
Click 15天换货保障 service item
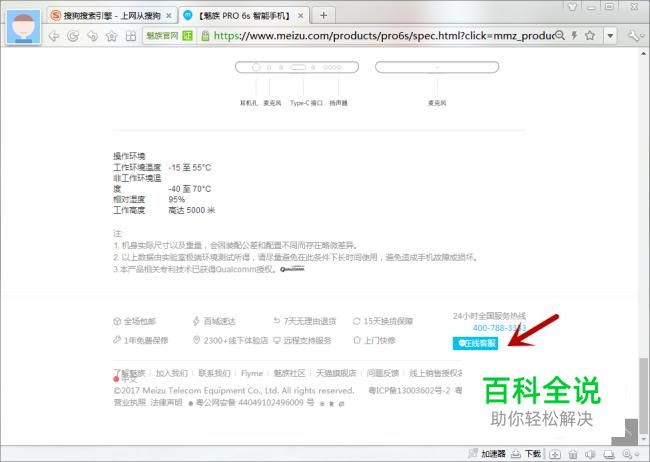tap(383, 321)
